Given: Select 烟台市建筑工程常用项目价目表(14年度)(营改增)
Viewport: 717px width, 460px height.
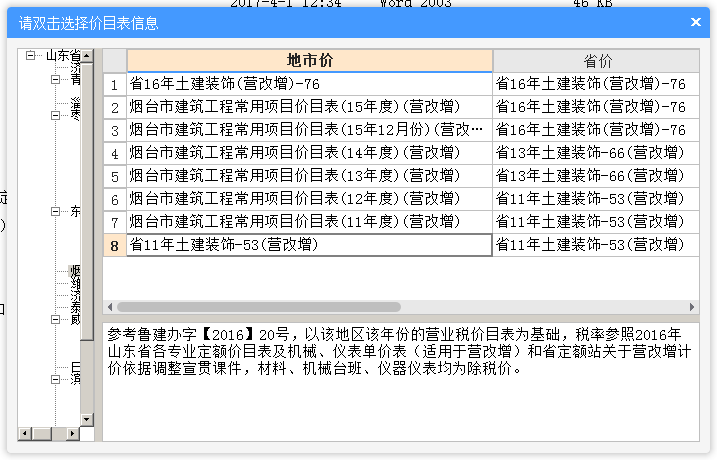Looking at the screenshot, I should [x=310, y=153].
